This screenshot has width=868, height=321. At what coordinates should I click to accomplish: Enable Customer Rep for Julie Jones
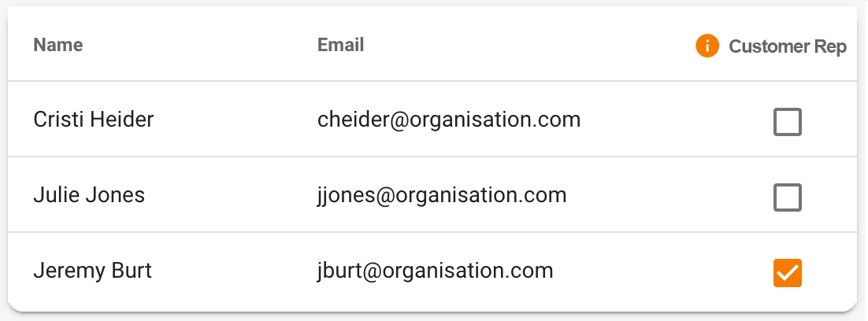(787, 197)
